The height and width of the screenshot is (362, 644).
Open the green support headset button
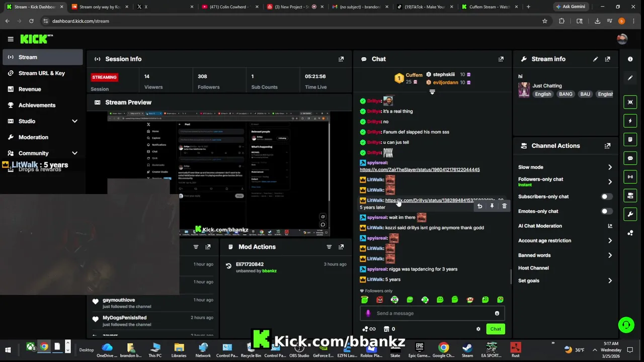[626, 325]
